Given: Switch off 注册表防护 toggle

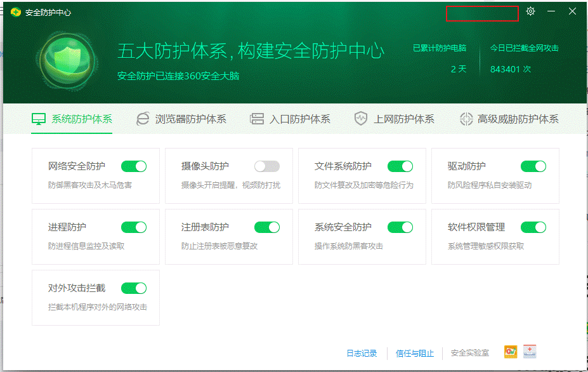Looking at the screenshot, I should [267, 227].
